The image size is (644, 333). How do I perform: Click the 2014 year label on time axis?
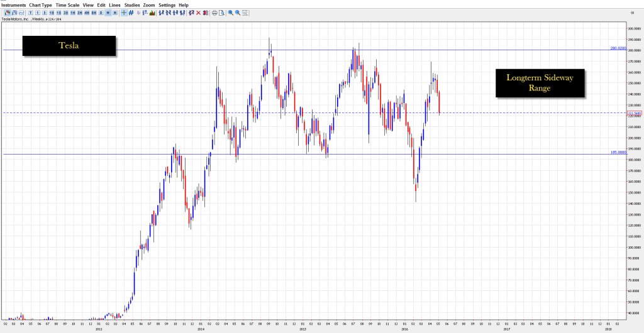tap(201, 329)
